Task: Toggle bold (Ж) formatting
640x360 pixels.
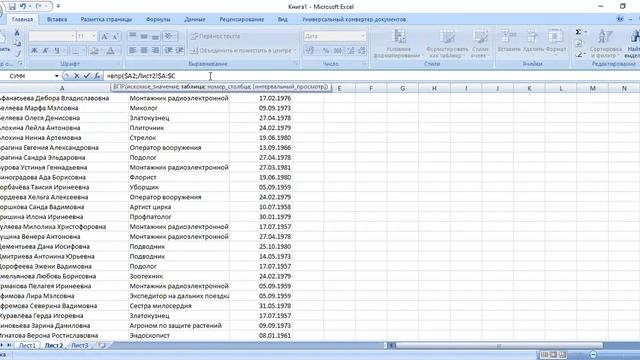Action: pos(34,51)
